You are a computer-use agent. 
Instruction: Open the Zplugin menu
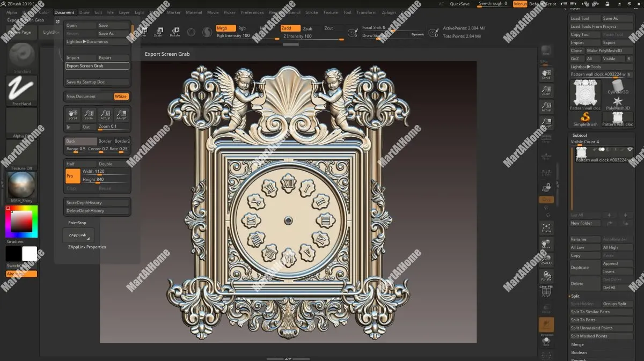click(389, 12)
